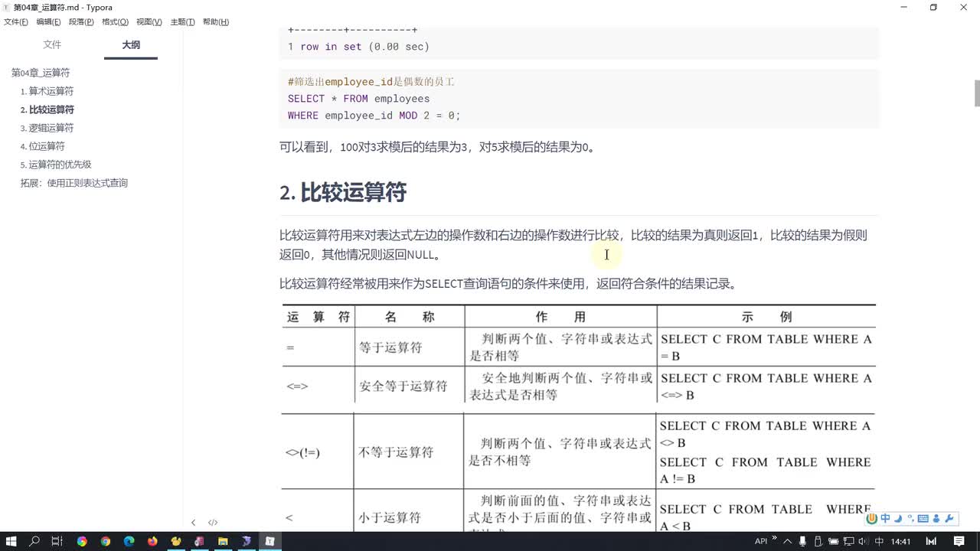Screen dimensions: 980x551
Task: Select the Typora taskbar icon
Action: point(269,541)
